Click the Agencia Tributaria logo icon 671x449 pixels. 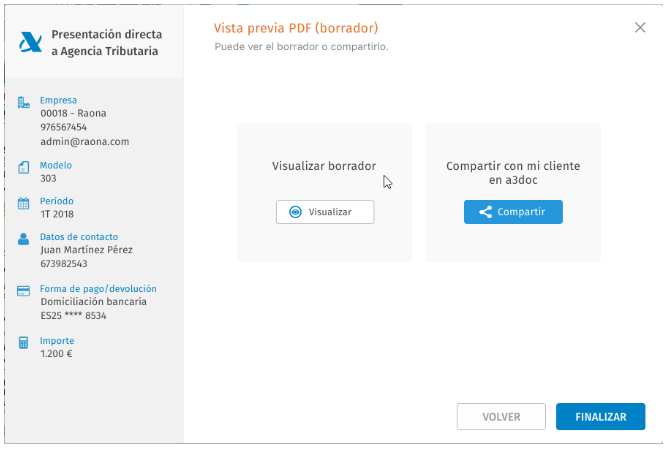[30, 42]
